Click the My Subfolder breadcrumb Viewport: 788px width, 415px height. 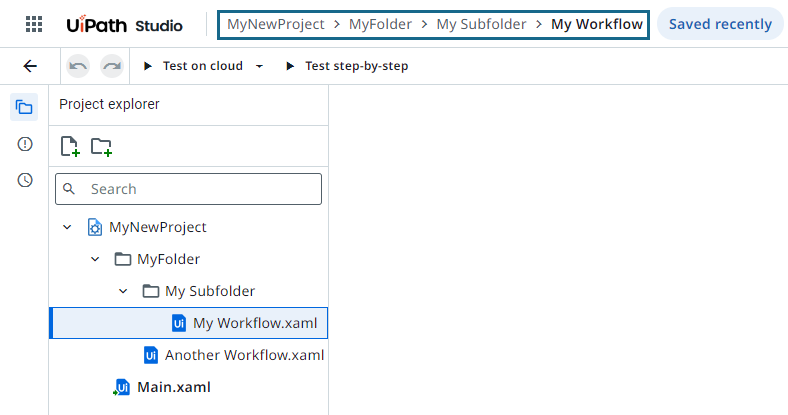click(481, 24)
